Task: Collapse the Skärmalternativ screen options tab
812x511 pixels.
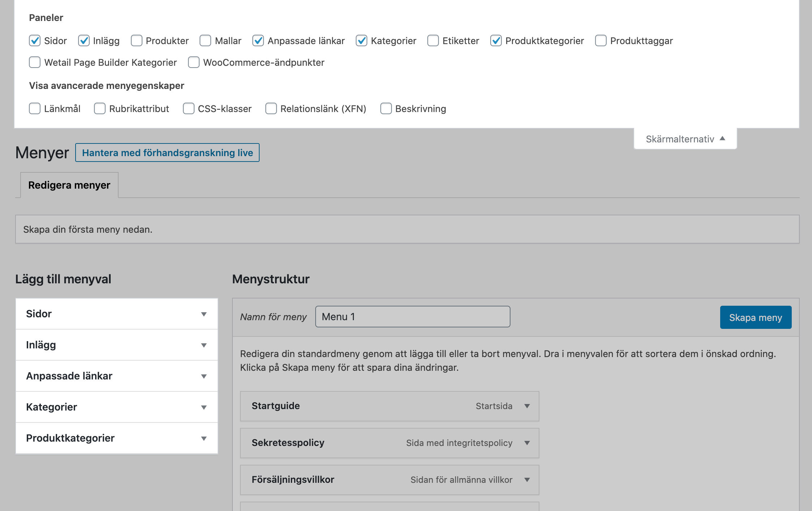Action: pos(685,139)
